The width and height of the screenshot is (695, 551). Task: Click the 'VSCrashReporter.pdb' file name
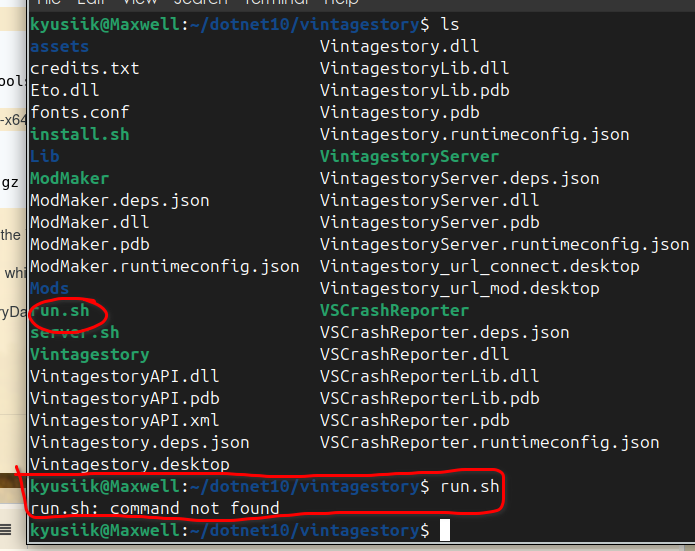[415, 420]
